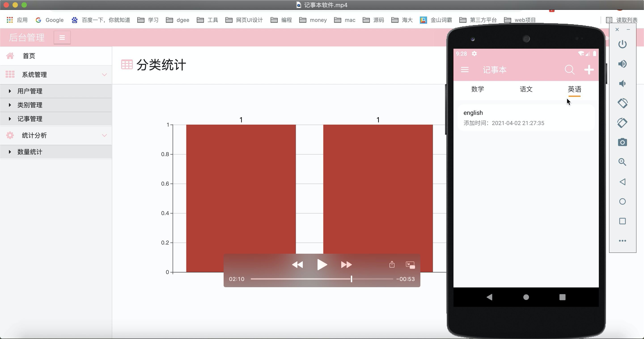Click emulator toolbar overview square
Image resolution: width=644 pixels, height=339 pixels.
(622, 221)
